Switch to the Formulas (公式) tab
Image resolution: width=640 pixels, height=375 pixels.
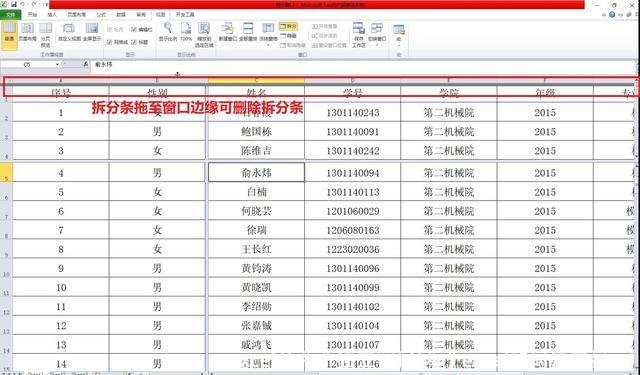101,15
